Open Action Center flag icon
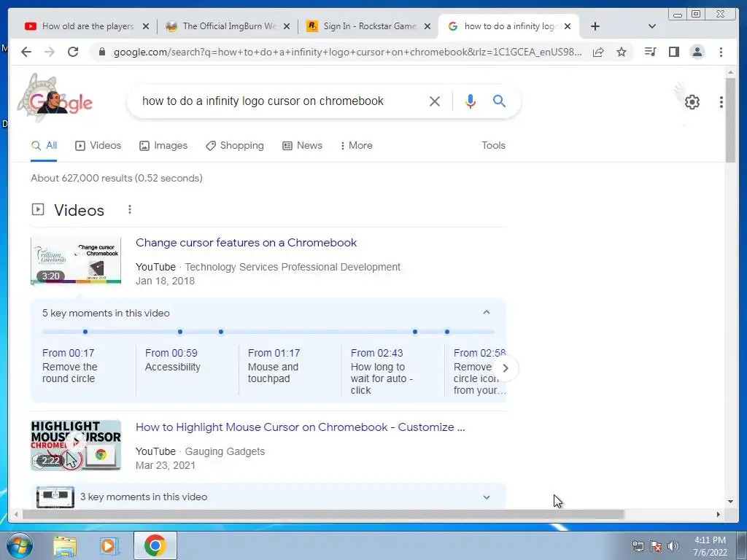The image size is (747, 560). (x=656, y=546)
